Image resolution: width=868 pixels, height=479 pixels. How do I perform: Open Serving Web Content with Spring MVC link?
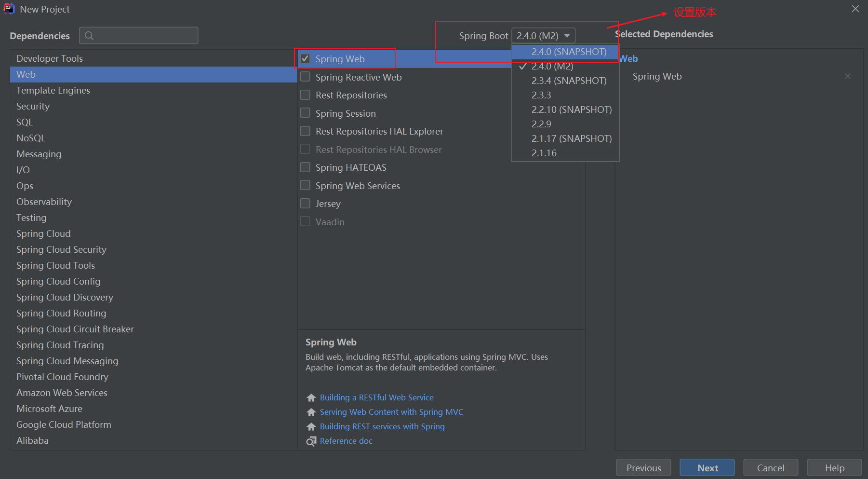(392, 412)
